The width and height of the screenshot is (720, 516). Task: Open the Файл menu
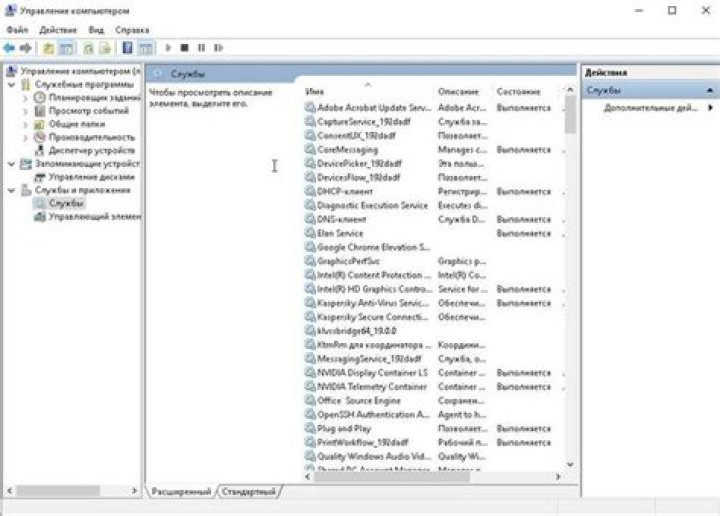tap(17, 30)
